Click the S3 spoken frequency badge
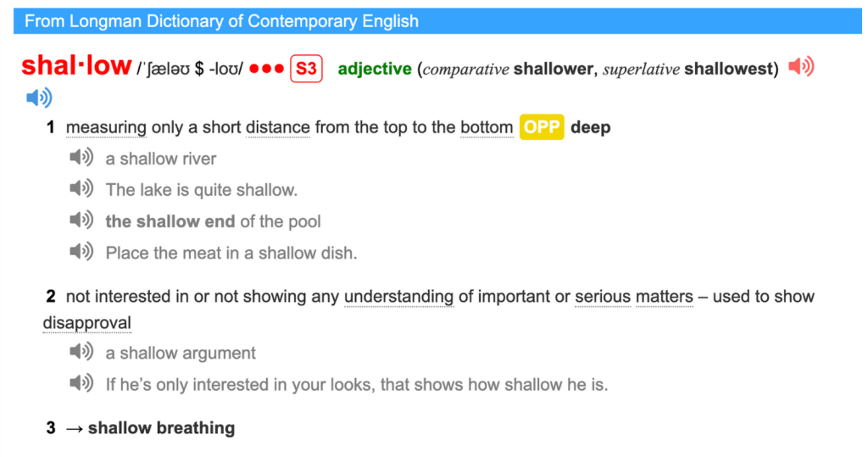 [x=306, y=69]
